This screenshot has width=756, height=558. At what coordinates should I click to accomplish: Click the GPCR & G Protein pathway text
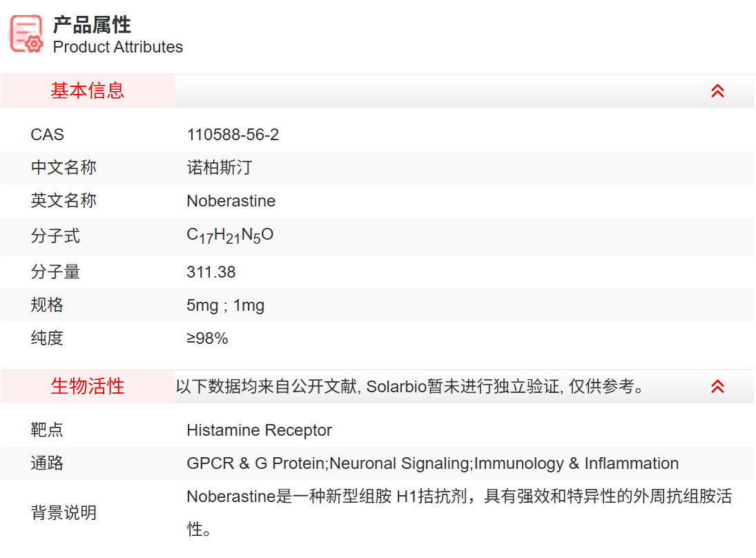coord(257,463)
